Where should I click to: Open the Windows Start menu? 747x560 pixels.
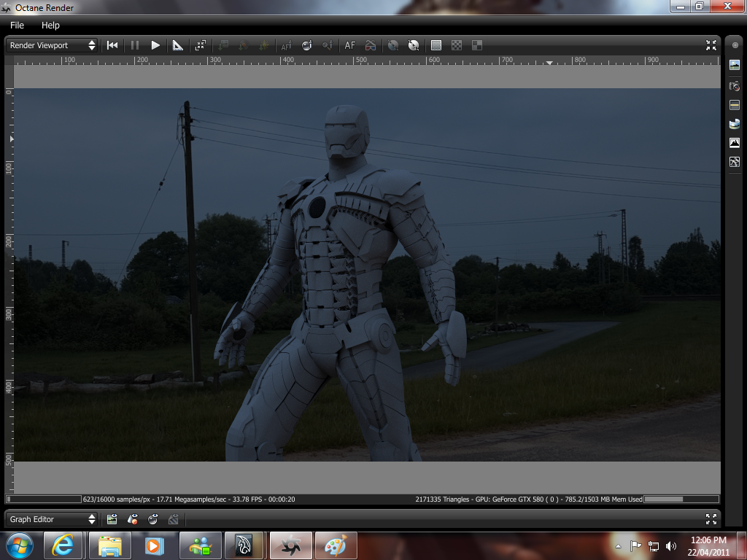[x=20, y=545]
